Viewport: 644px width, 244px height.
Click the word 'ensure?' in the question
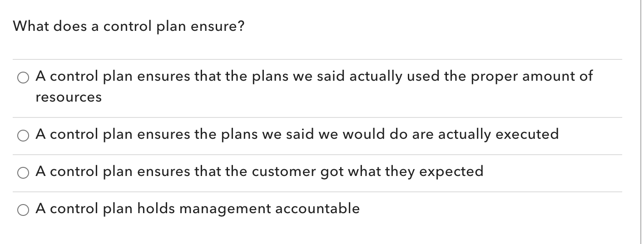coord(217,27)
